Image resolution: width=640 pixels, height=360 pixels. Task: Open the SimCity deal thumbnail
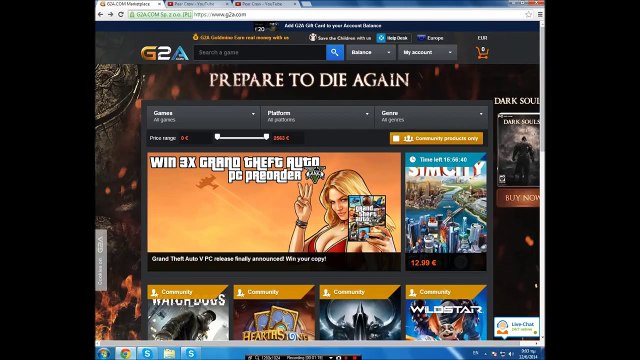446,209
